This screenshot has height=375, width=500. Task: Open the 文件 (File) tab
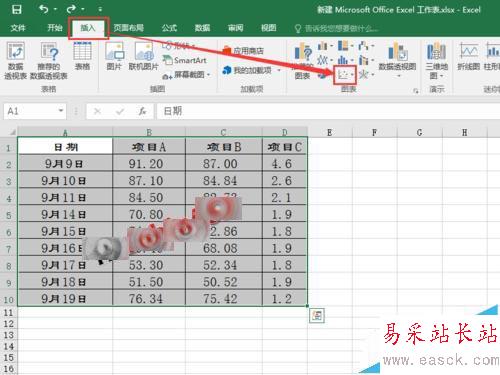point(18,28)
